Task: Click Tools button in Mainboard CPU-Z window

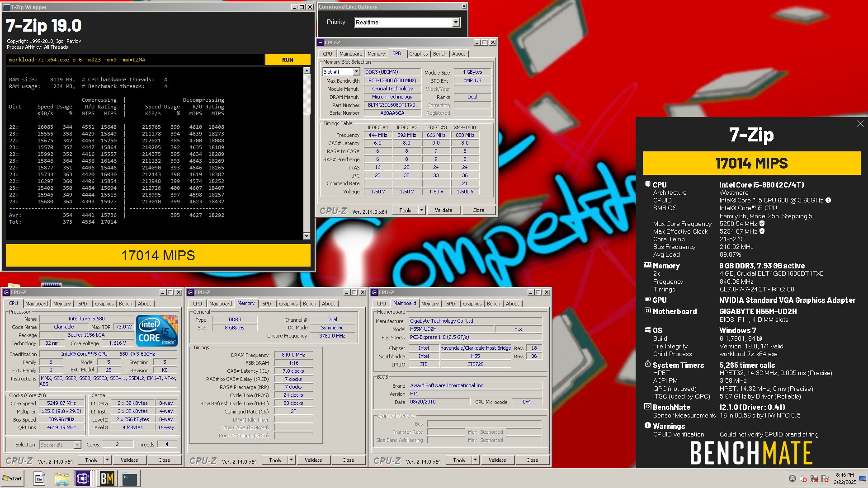Action: 459,460
